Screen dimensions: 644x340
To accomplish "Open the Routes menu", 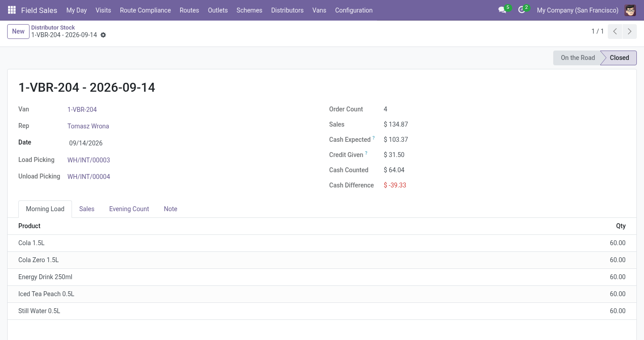I will tap(189, 10).
